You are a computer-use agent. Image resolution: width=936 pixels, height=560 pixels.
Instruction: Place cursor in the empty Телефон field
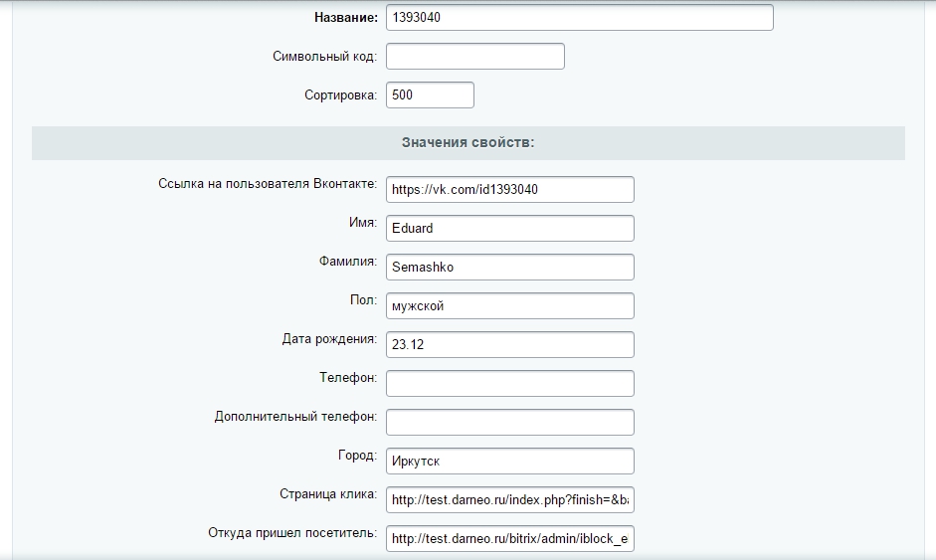[509, 383]
